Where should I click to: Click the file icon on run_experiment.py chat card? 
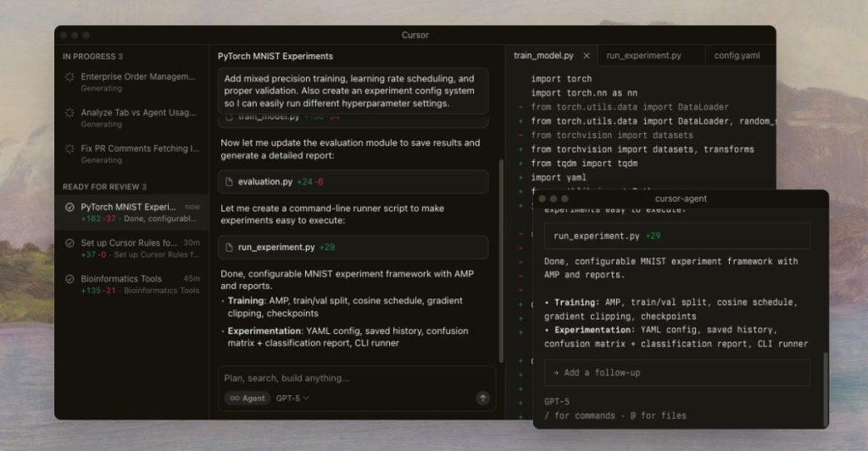coord(229,248)
